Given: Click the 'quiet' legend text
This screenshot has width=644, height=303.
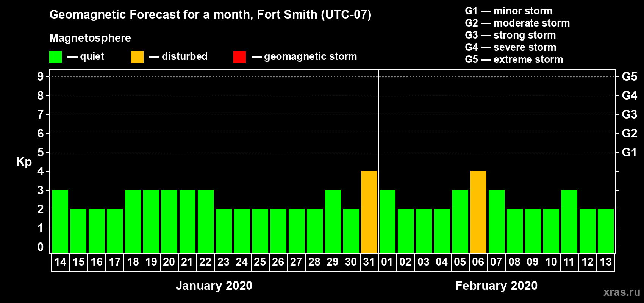Looking at the screenshot, I should (x=92, y=57).
